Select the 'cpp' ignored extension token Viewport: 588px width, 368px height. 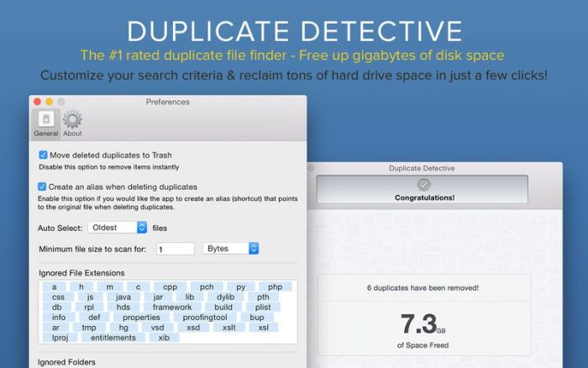tap(170, 287)
